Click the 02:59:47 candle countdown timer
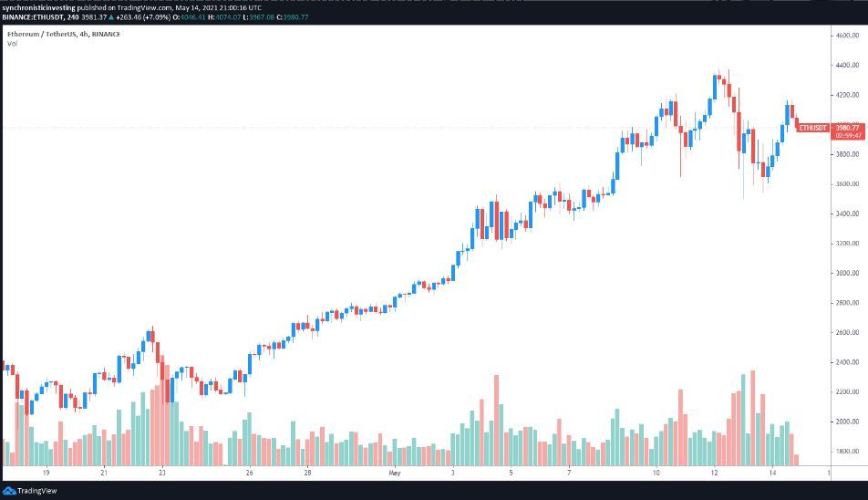Screen dimensions: 868x500 (x=848, y=136)
